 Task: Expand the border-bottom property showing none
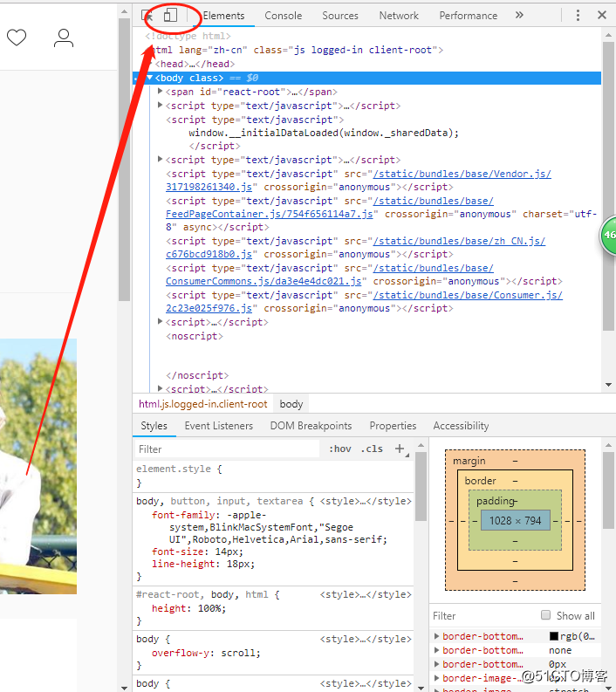(x=436, y=650)
